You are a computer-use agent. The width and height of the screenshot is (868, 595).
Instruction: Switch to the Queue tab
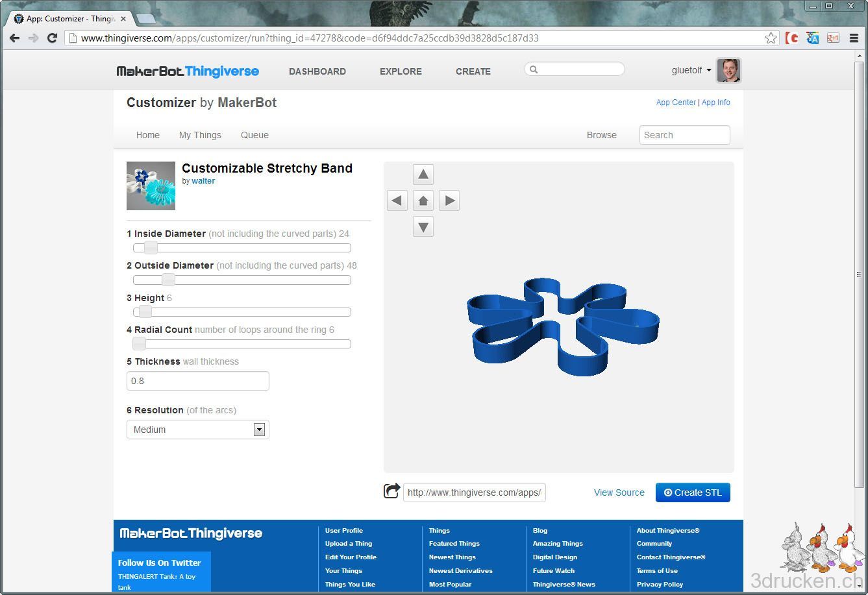point(254,135)
